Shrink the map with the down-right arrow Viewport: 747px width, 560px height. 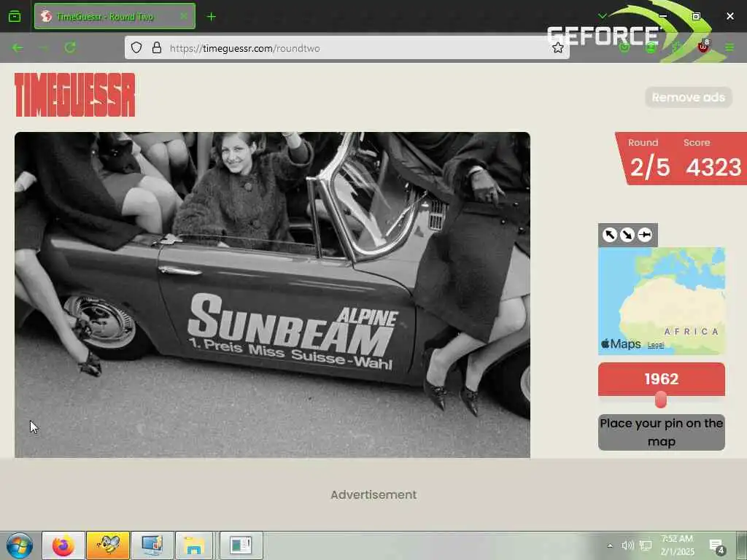(x=627, y=235)
